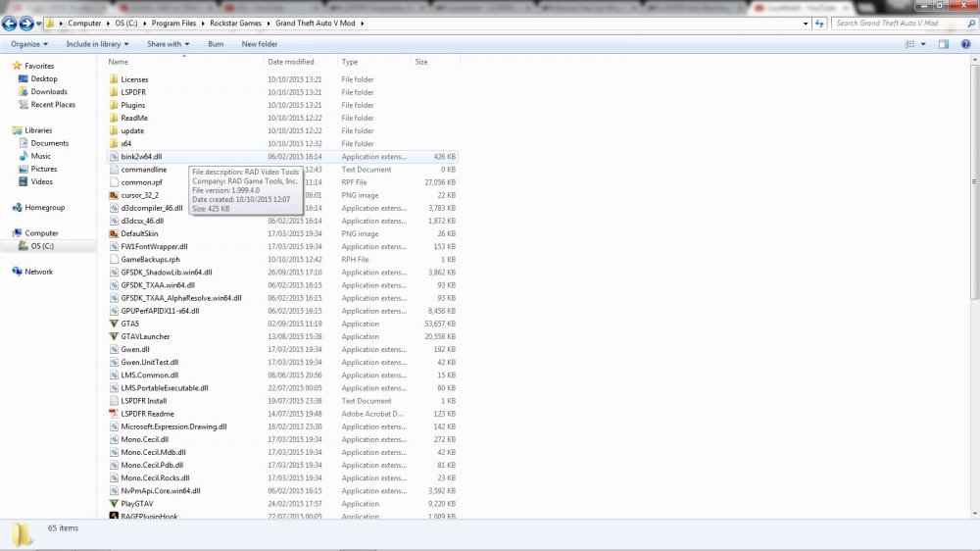The height and width of the screenshot is (551, 980).
Task: Select the RAGEPluginHook application icon
Action: click(113, 516)
